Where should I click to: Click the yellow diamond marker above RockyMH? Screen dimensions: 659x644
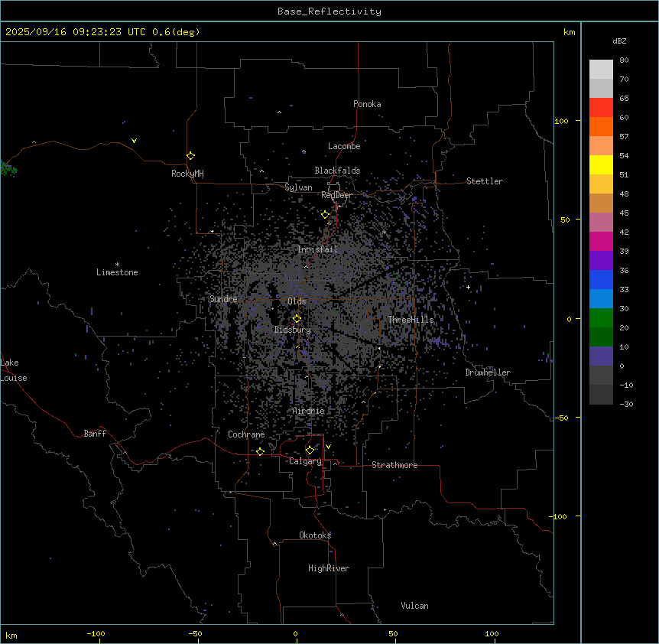[x=190, y=155]
